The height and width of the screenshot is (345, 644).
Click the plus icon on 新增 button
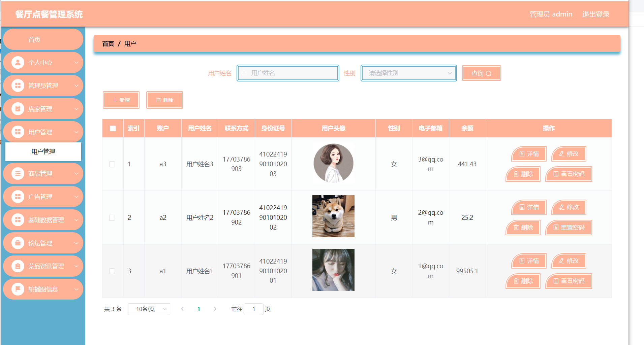(115, 100)
